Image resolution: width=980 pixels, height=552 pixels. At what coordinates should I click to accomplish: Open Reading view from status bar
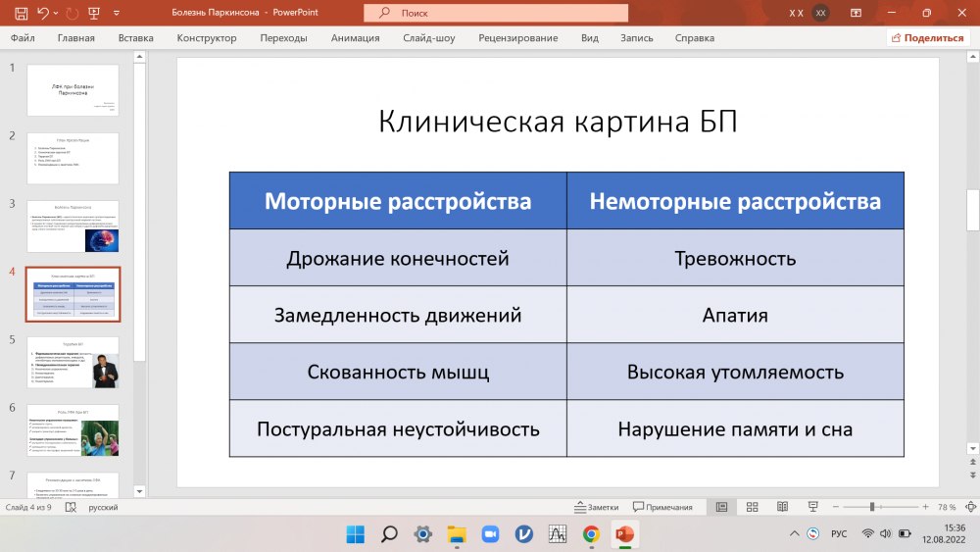[x=781, y=507]
